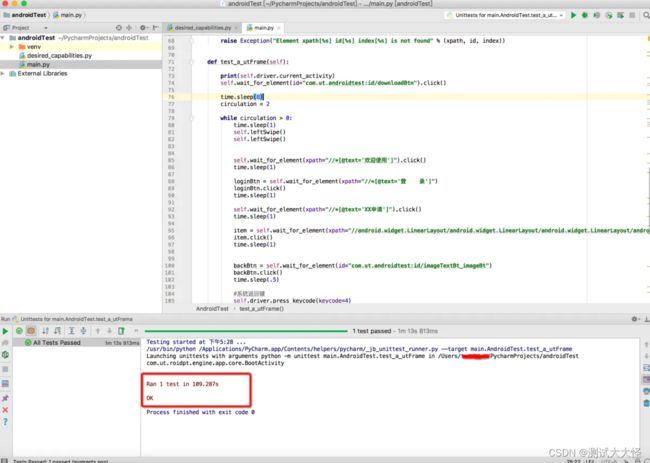This screenshot has width=650, height=463.
Task: Run with coverage from the top toolbar
Action: 597,15
